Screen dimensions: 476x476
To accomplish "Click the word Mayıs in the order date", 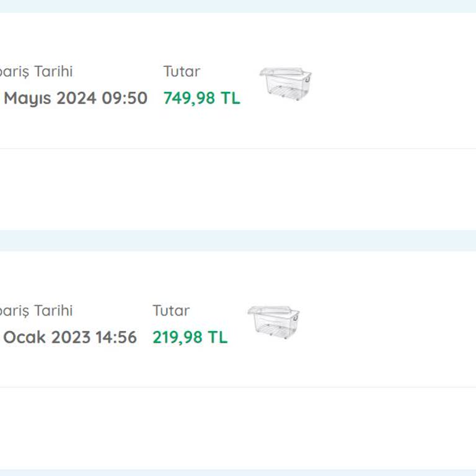I will 28,99.
